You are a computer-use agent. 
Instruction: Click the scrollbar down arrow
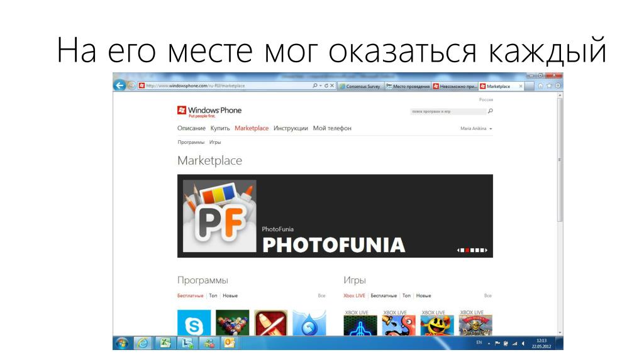pyautogui.click(x=559, y=333)
